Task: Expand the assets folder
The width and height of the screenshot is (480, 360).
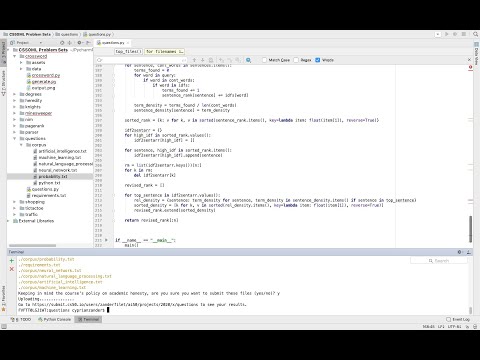Action: pyautogui.click(x=21, y=63)
